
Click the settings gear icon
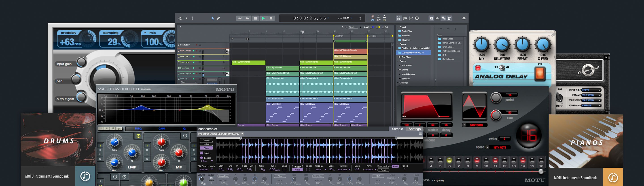click(464, 18)
